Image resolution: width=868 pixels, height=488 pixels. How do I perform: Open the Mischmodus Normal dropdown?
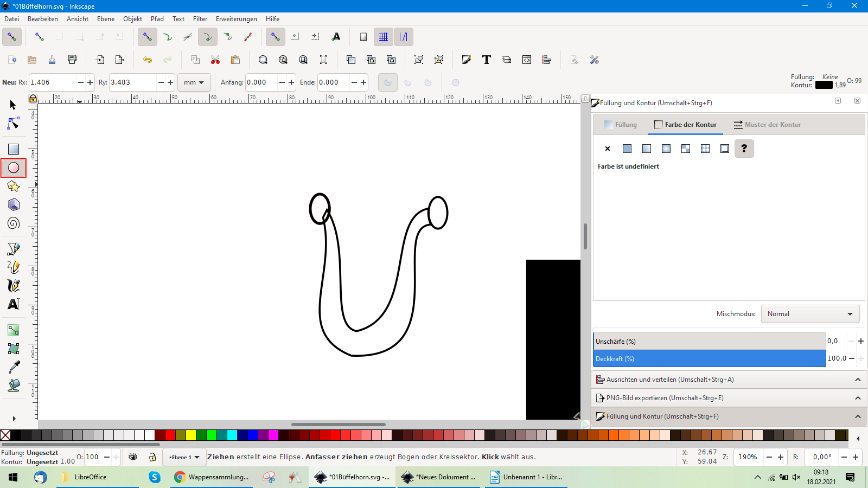[810, 314]
